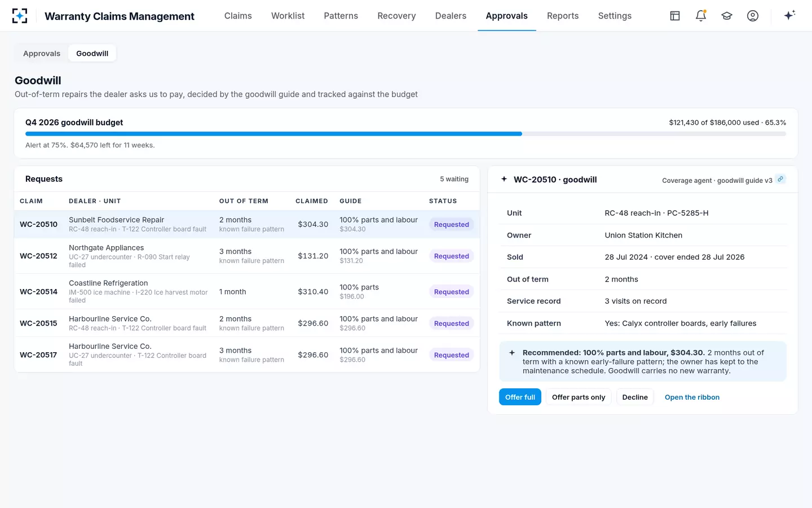Follow the Open the ribbon link

(692, 397)
